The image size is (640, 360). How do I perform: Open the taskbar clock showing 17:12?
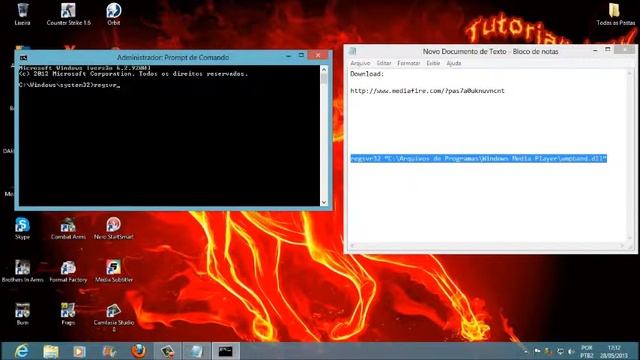pos(614,351)
